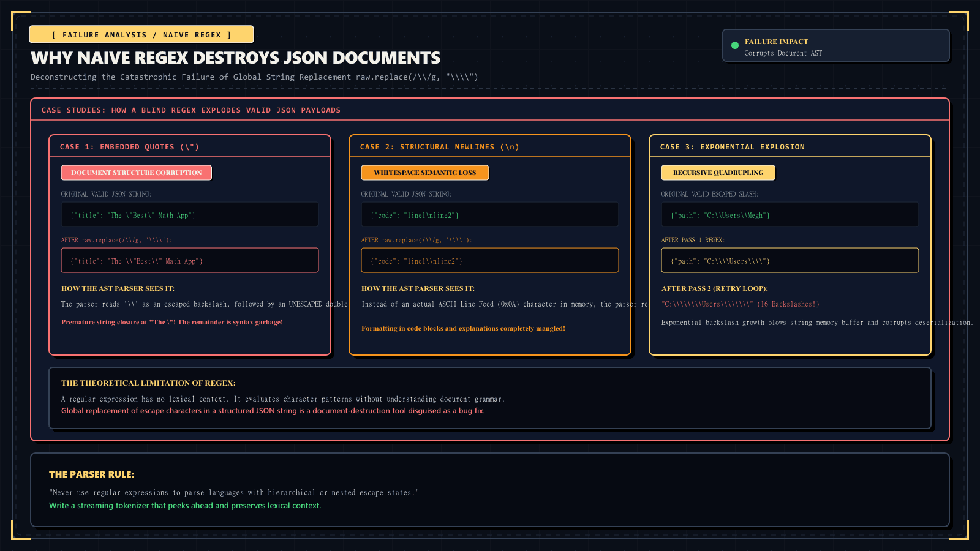Click the red 'Global replacement of escape characters' sentence
The width and height of the screenshot is (980, 551).
pyautogui.click(x=273, y=411)
